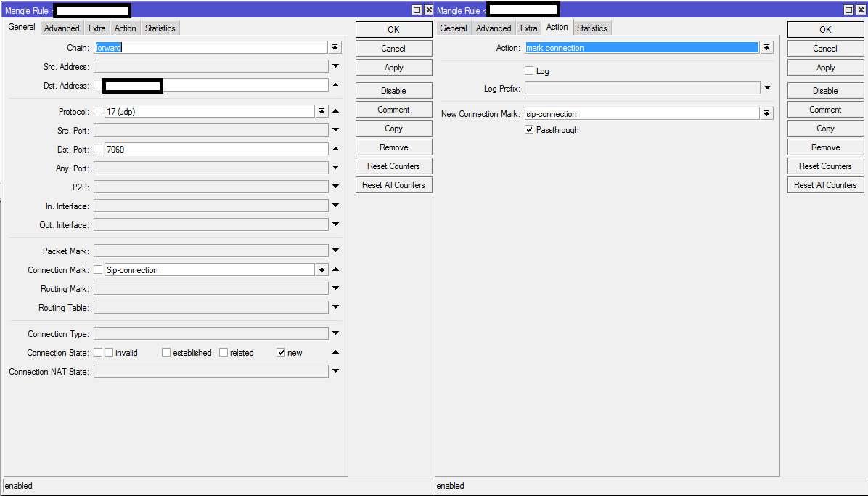Click Cancel in the left Mangle Rule window
This screenshot has width=868, height=496.
pos(393,48)
